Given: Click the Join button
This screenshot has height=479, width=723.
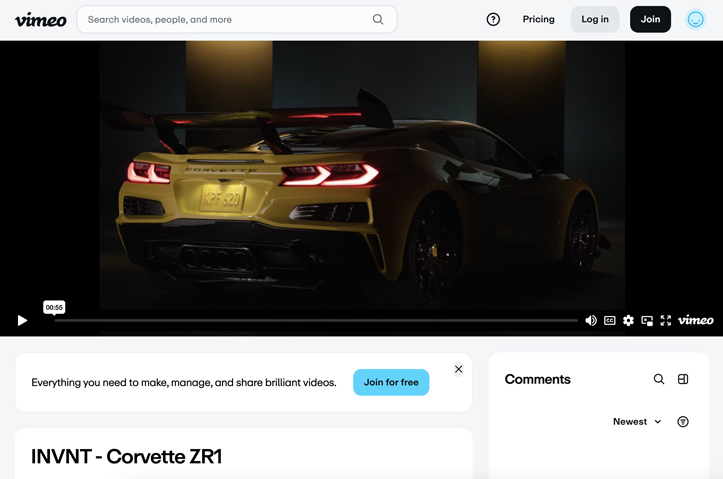Looking at the screenshot, I should [x=650, y=19].
